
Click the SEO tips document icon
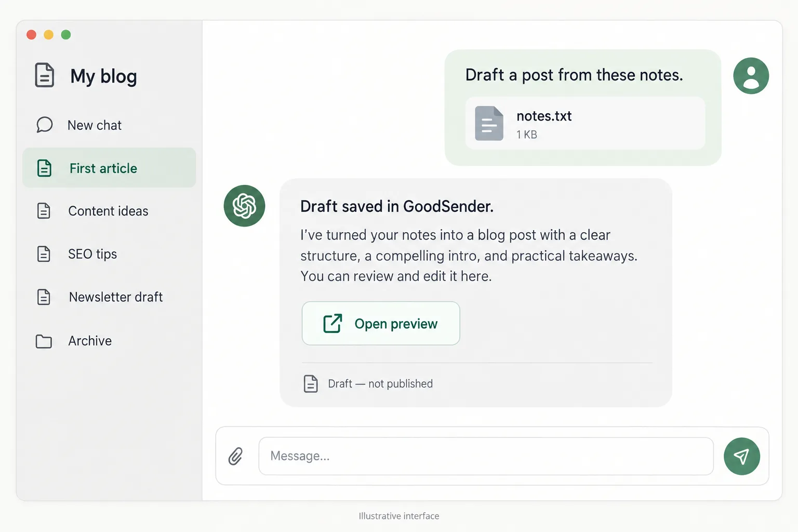[x=44, y=254]
